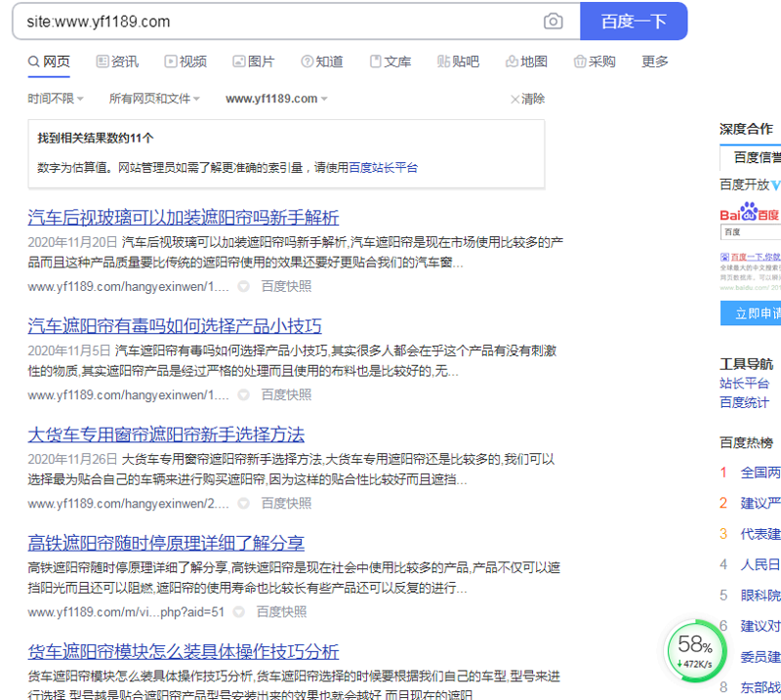Open the 视频 tab

click(x=185, y=62)
